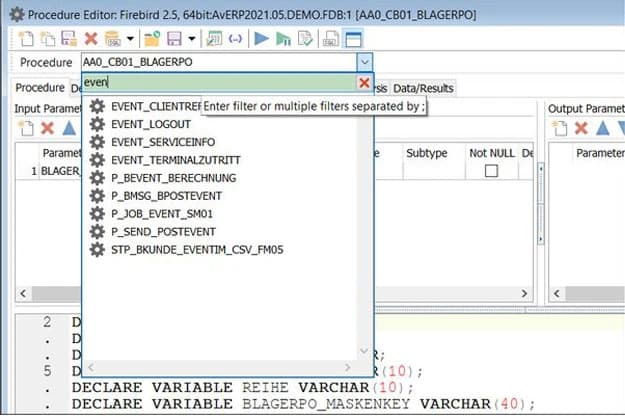This screenshot has height=417, width=625.
Task: Toggle the Not NULL checkbox for first parameter
Action: pos(491,171)
